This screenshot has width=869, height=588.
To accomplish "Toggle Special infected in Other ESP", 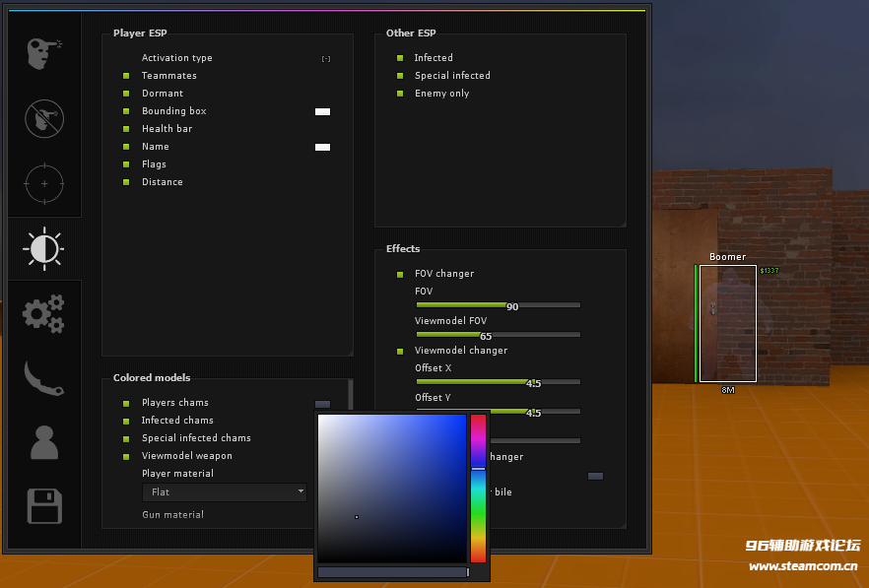I will (400, 76).
